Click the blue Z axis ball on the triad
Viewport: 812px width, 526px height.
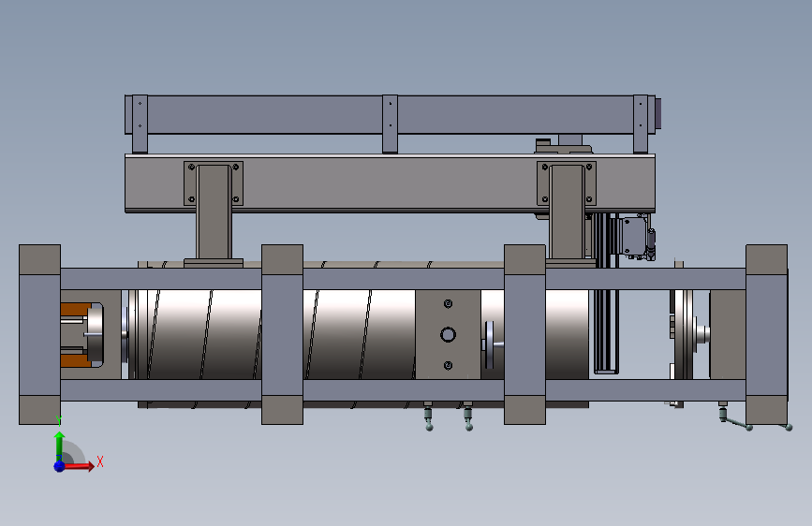coord(59,466)
